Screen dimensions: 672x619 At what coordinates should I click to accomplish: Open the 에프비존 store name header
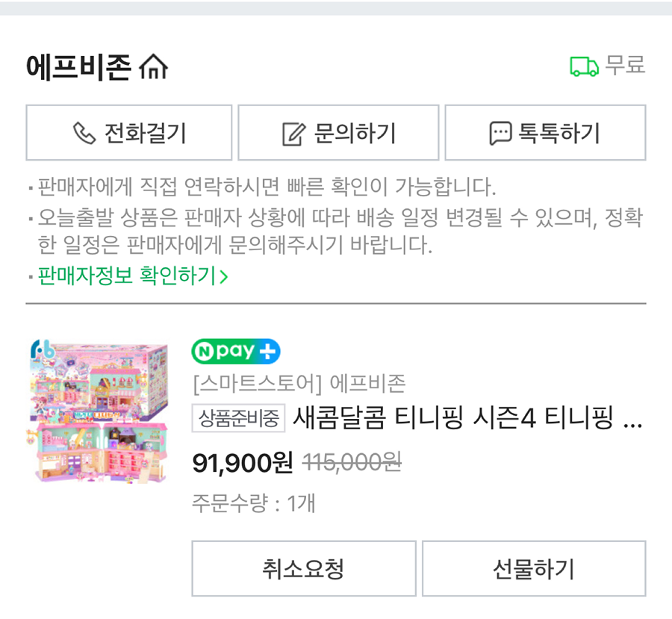tap(79, 67)
